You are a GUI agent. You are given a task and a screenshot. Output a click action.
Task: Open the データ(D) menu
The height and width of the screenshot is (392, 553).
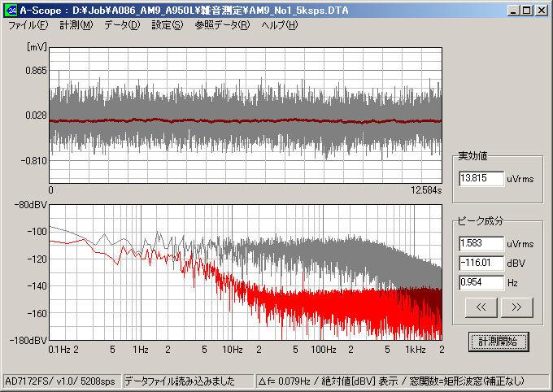tap(122, 25)
